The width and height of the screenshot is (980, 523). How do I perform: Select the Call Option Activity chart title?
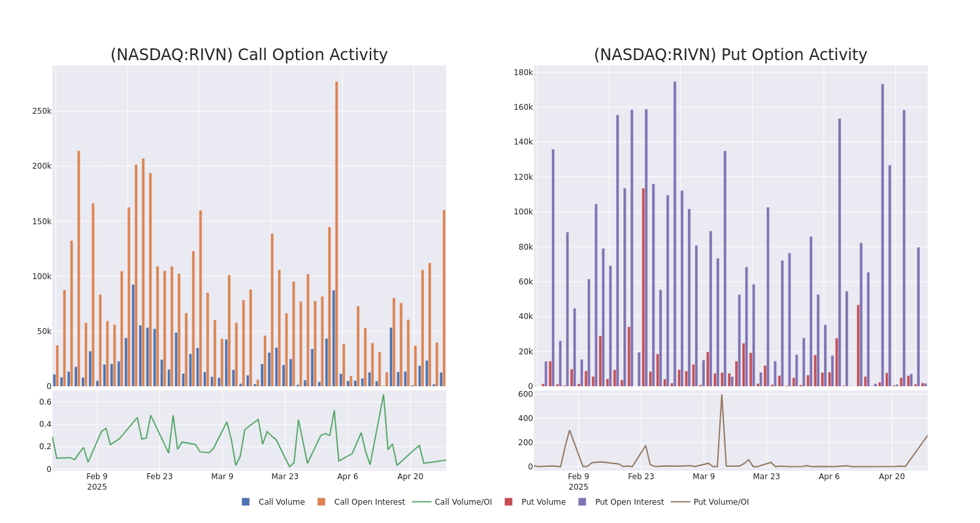coord(249,55)
